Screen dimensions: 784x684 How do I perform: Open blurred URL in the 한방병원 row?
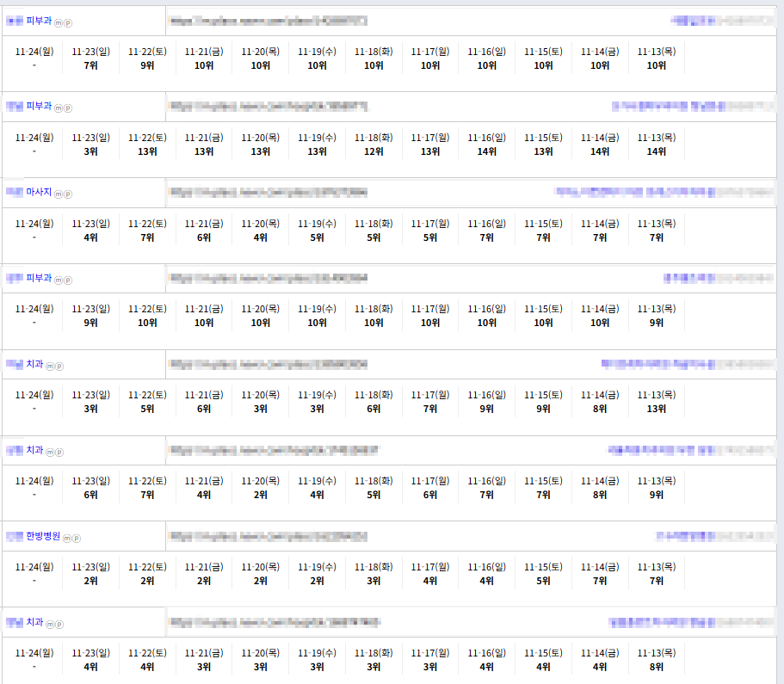269,536
